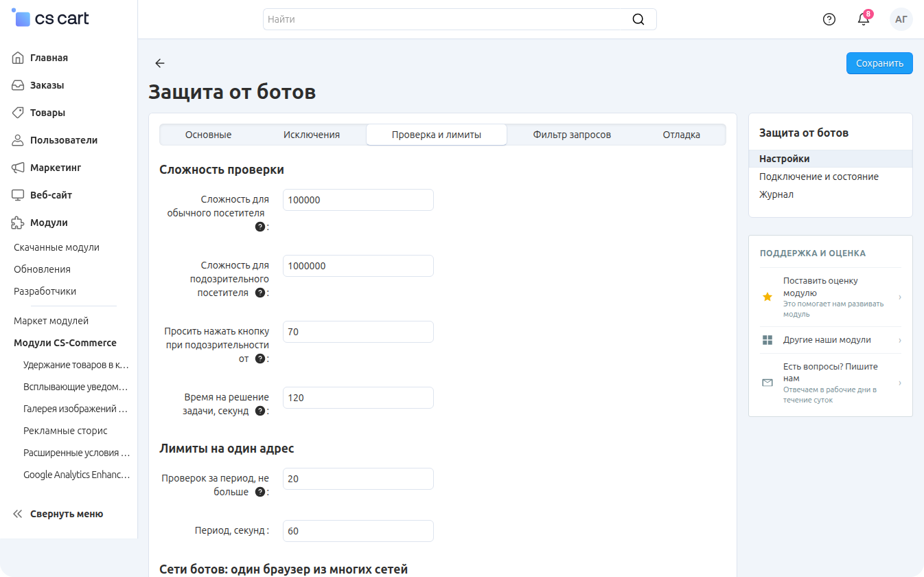Show help for regular visitor difficulty
The height and width of the screenshot is (577, 924).
(x=260, y=227)
